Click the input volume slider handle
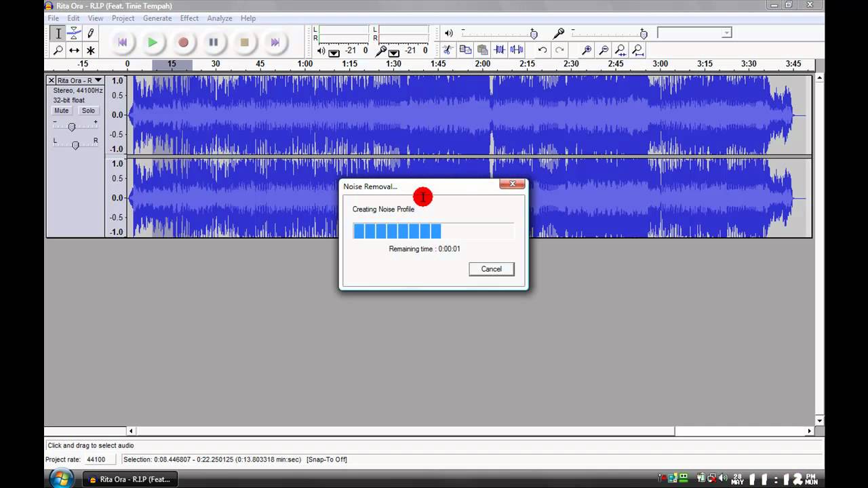Screen dimensions: 868x488 644,35
